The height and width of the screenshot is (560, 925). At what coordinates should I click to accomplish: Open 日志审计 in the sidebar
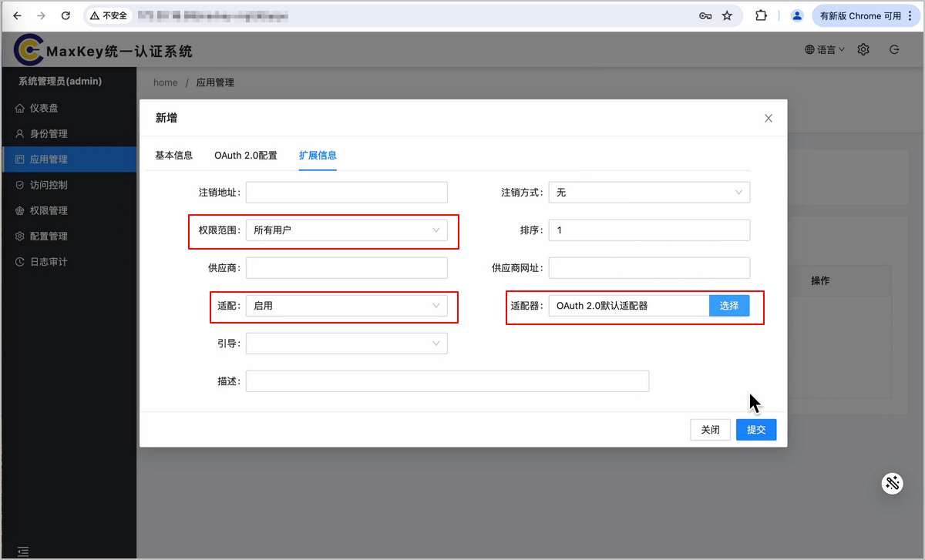tap(69, 262)
